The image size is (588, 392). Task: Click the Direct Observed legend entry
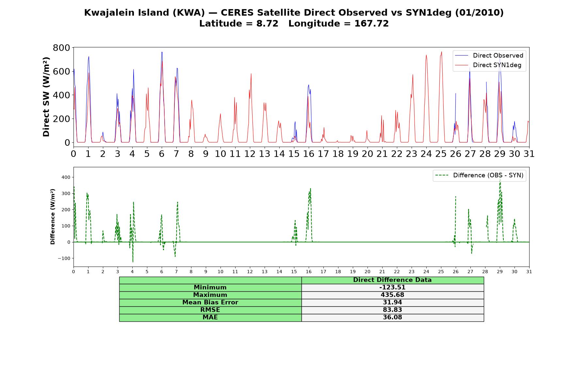pyautogui.click(x=489, y=56)
